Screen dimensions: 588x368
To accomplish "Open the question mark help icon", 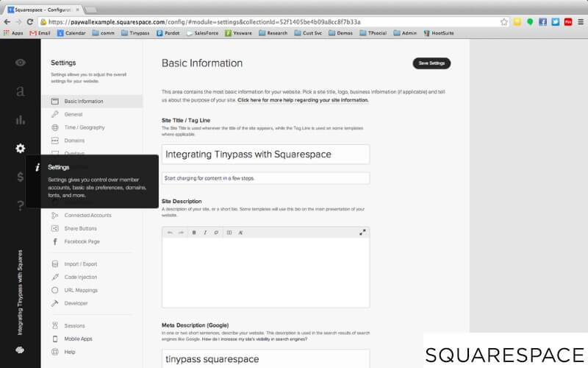I will tap(21, 205).
